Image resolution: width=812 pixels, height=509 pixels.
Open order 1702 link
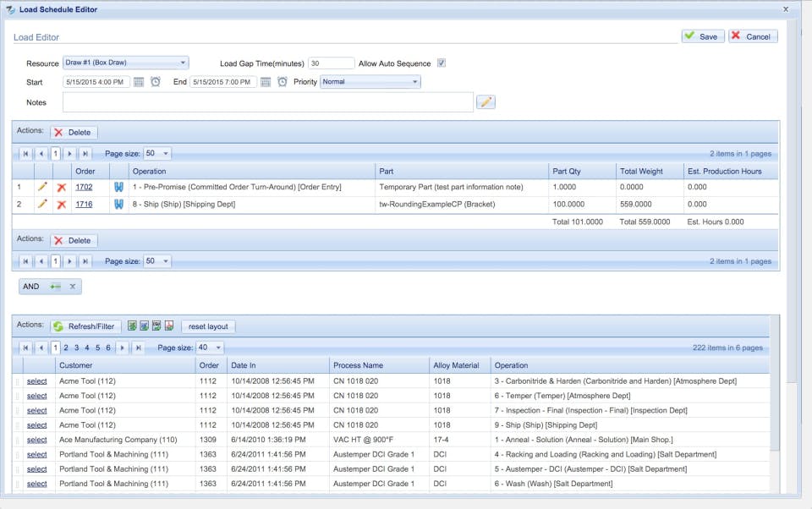click(x=84, y=187)
